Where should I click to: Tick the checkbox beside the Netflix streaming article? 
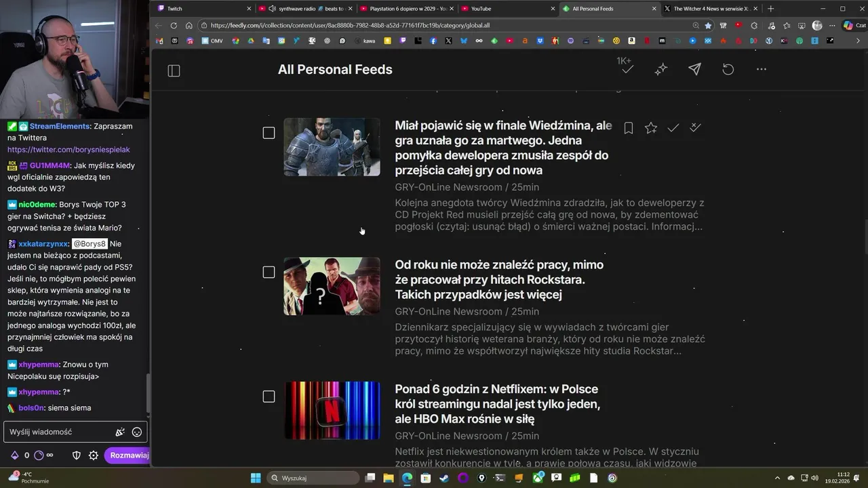tap(269, 396)
